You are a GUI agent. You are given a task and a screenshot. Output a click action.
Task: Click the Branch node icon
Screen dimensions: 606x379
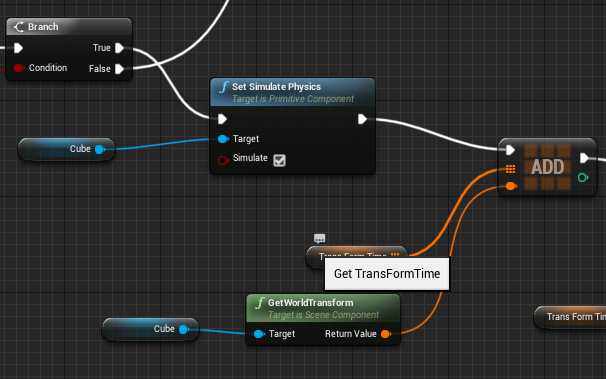[19, 27]
